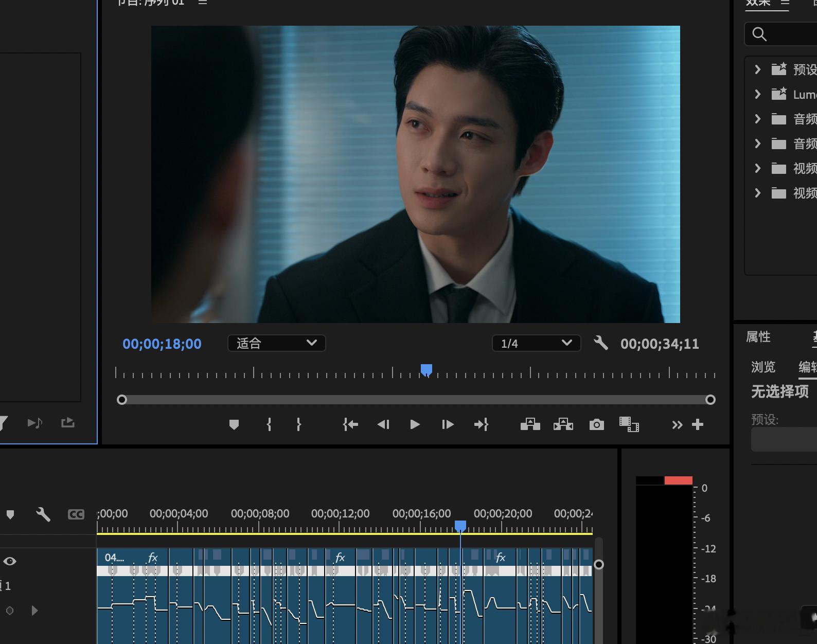Viewport: 817px width, 644px height.
Task: Show more transport buttons via double chevron
Action: [x=677, y=424]
